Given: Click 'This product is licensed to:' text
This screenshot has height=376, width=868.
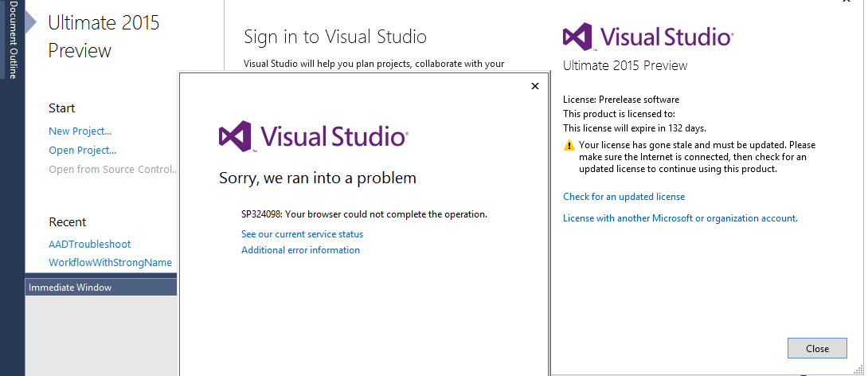Looking at the screenshot, I should tap(619, 114).
